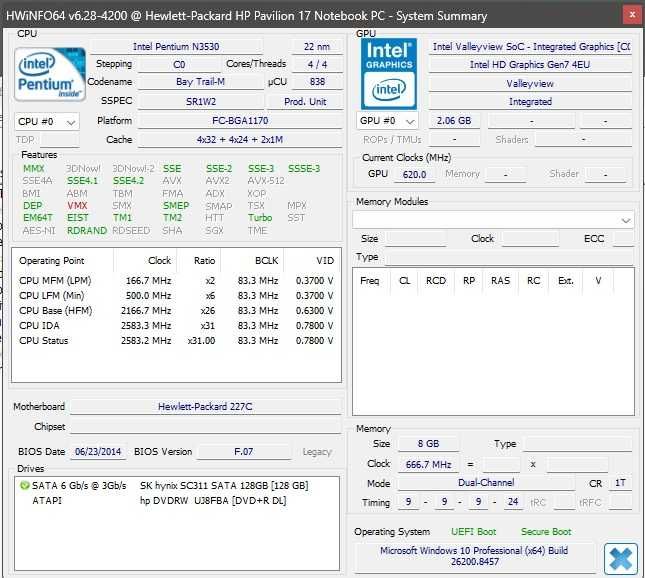The image size is (645, 578).
Task: Click the FC-BGA1170 platform field
Action: [x=240, y=121]
